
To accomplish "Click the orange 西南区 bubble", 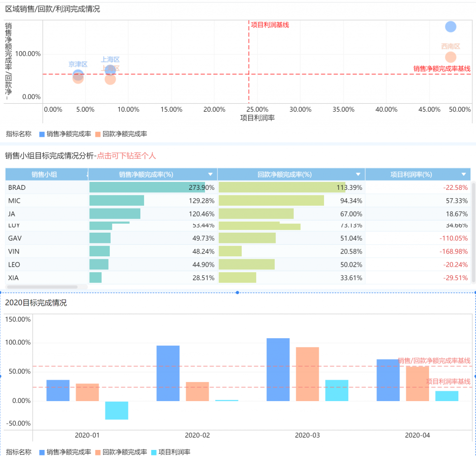I will 450,57.
